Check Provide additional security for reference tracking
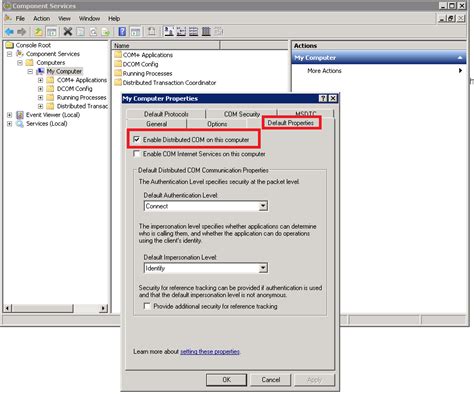This screenshot has width=474, height=394. (147, 306)
